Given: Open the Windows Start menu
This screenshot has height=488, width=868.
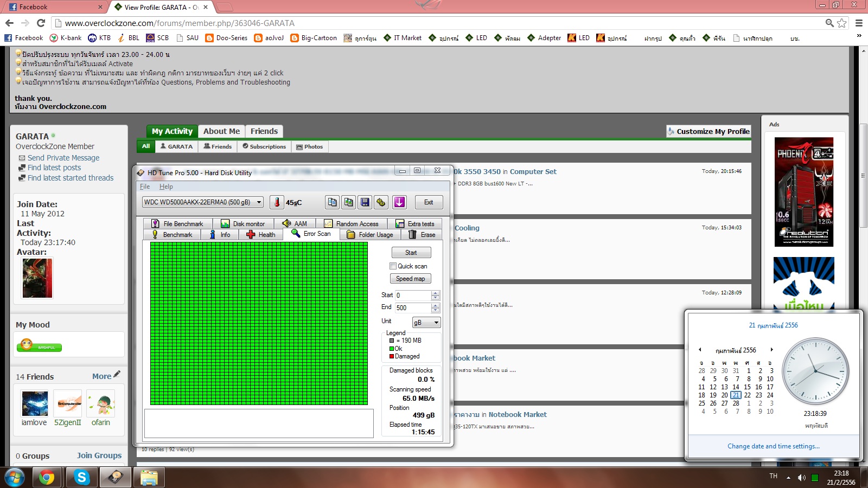Looking at the screenshot, I should point(15,477).
